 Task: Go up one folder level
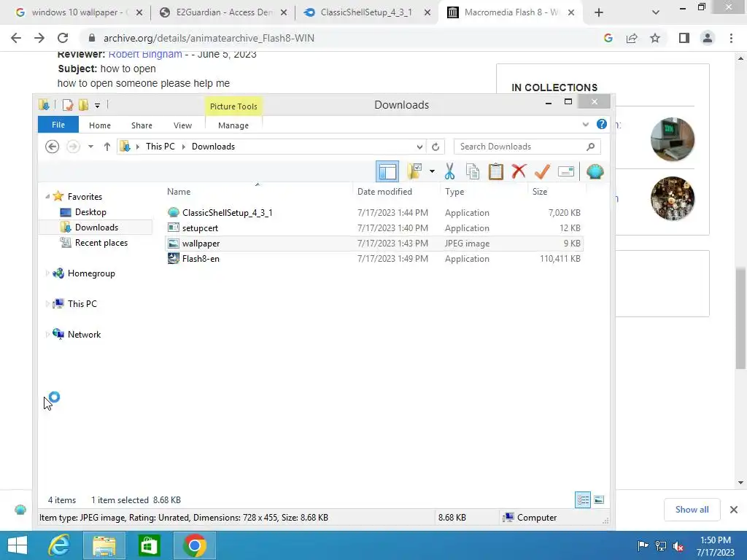click(107, 147)
